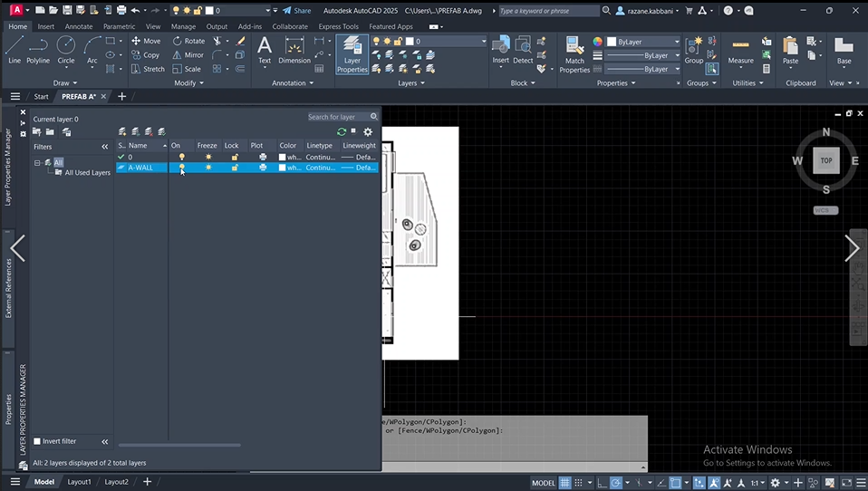Open layer manager settings gear
Image resolution: width=868 pixels, height=491 pixels.
(x=368, y=131)
